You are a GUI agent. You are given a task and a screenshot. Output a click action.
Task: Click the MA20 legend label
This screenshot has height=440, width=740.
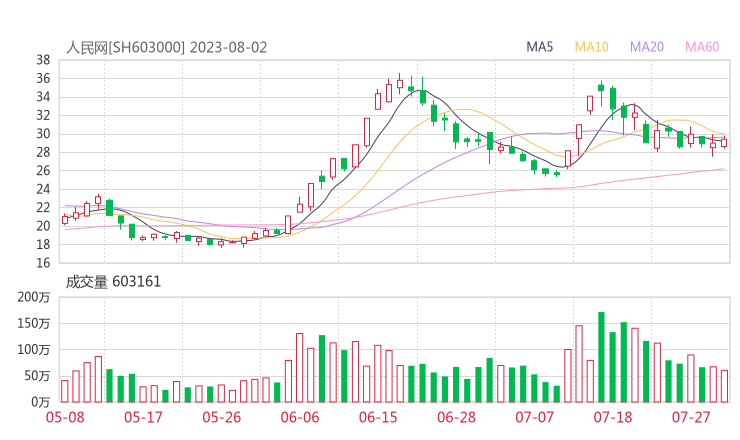click(x=647, y=47)
